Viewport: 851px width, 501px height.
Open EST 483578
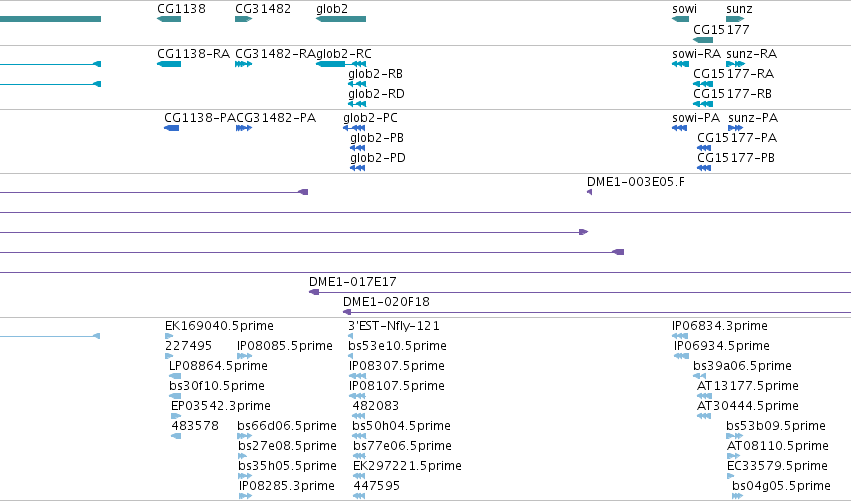click(x=195, y=426)
